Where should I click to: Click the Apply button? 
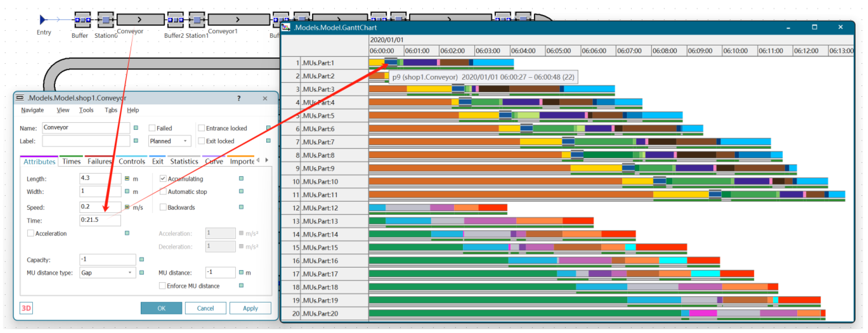(250, 308)
